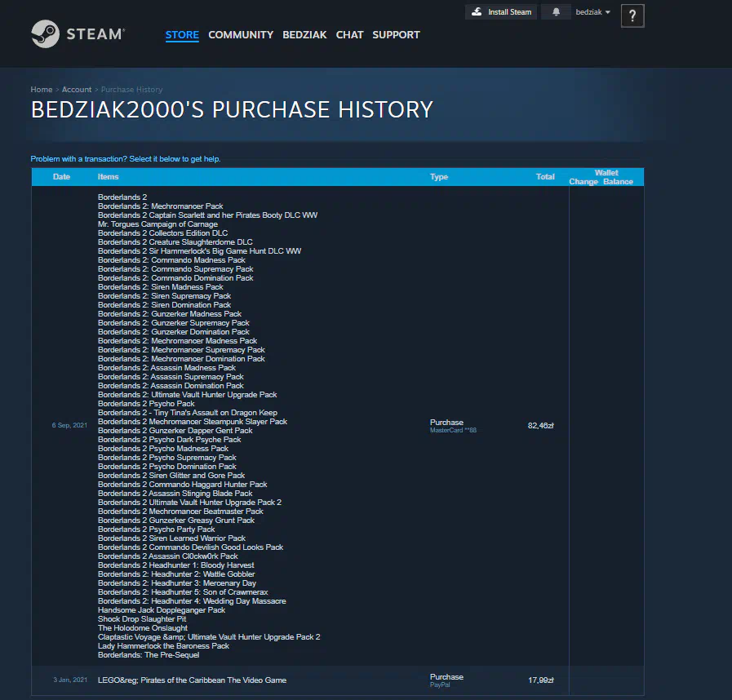Click the MasterCard payment method text

[453, 430]
